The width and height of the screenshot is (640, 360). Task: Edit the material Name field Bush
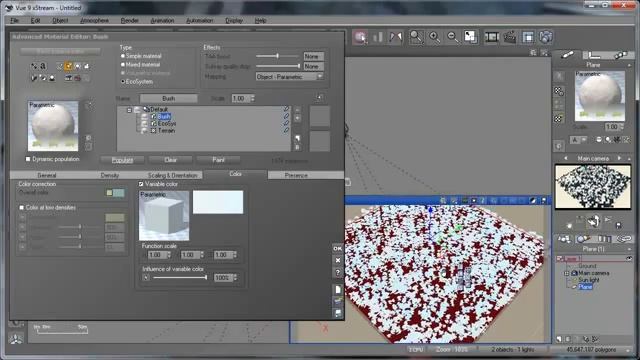(x=169, y=98)
